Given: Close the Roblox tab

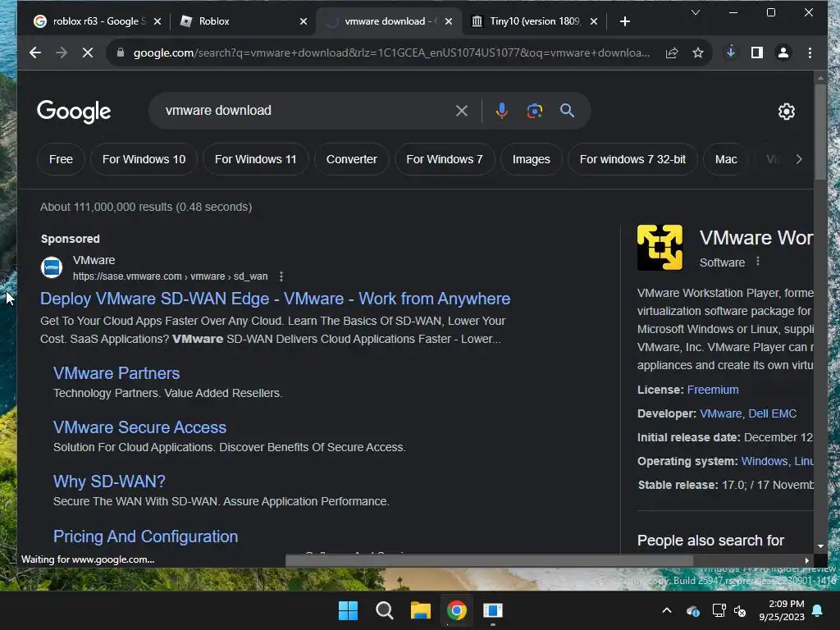Looking at the screenshot, I should [304, 21].
